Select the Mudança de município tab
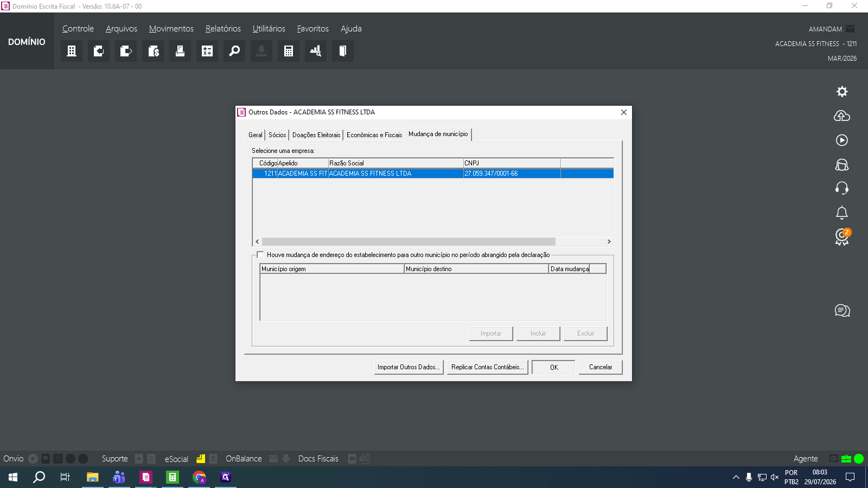The height and width of the screenshot is (488, 868). [x=438, y=134]
